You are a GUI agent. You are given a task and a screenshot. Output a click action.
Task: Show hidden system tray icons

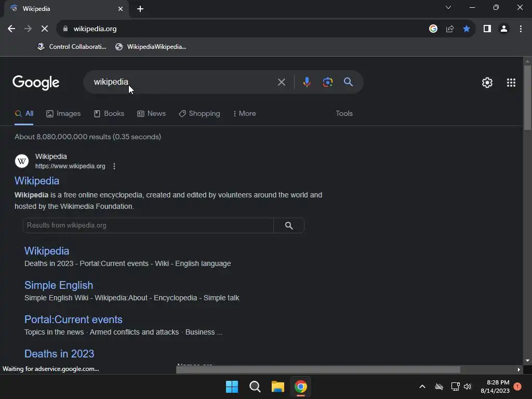(422, 387)
